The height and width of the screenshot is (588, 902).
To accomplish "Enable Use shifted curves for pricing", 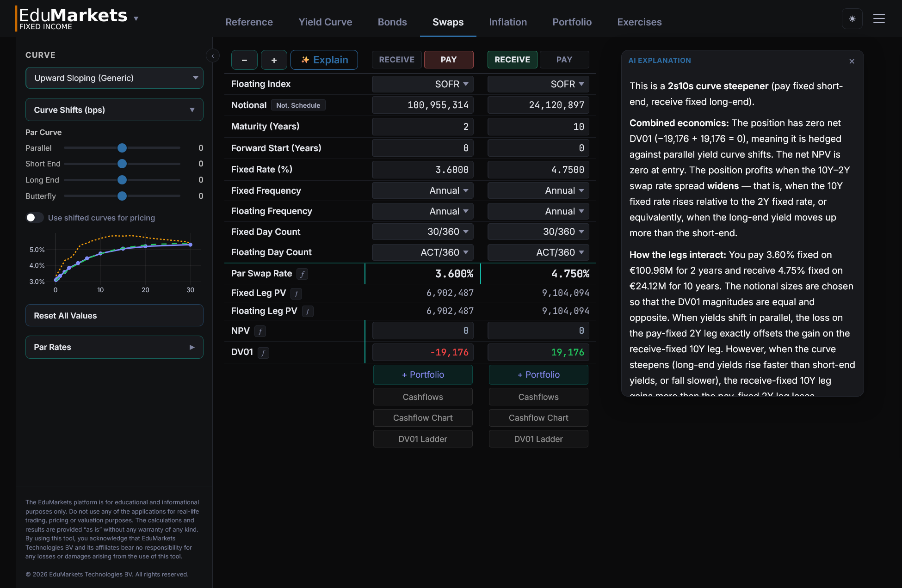I will click(x=34, y=217).
